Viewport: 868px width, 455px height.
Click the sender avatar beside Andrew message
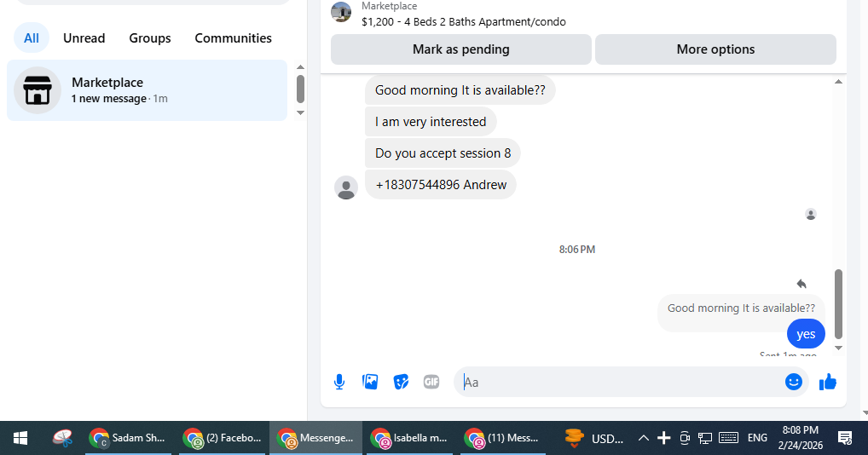click(x=346, y=188)
